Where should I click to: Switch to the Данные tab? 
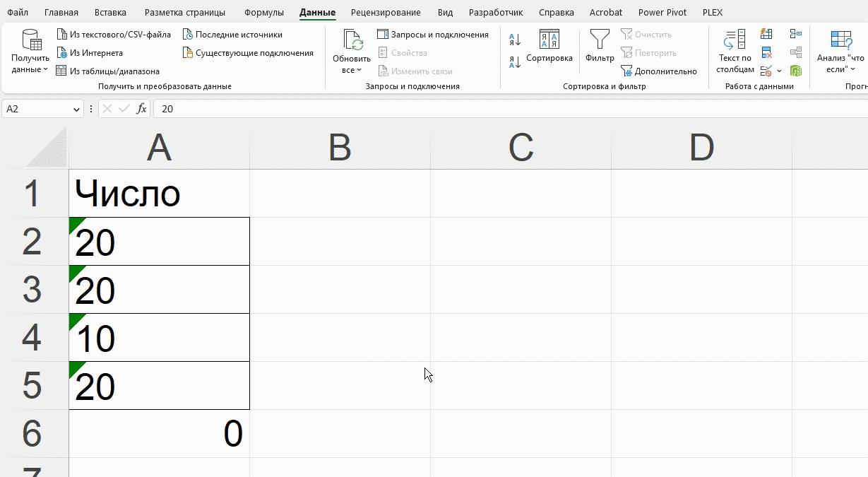pyautogui.click(x=317, y=12)
